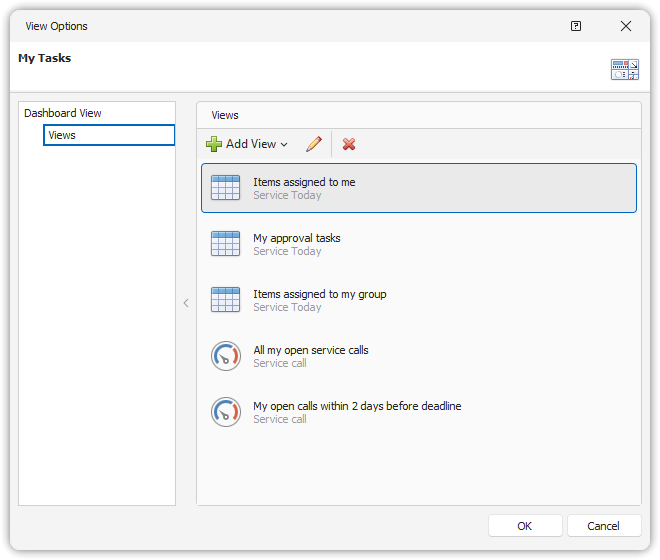Click the grid icon for Items assigned to me
Image resolution: width=660 pixels, height=560 pixels.
[226, 188]
